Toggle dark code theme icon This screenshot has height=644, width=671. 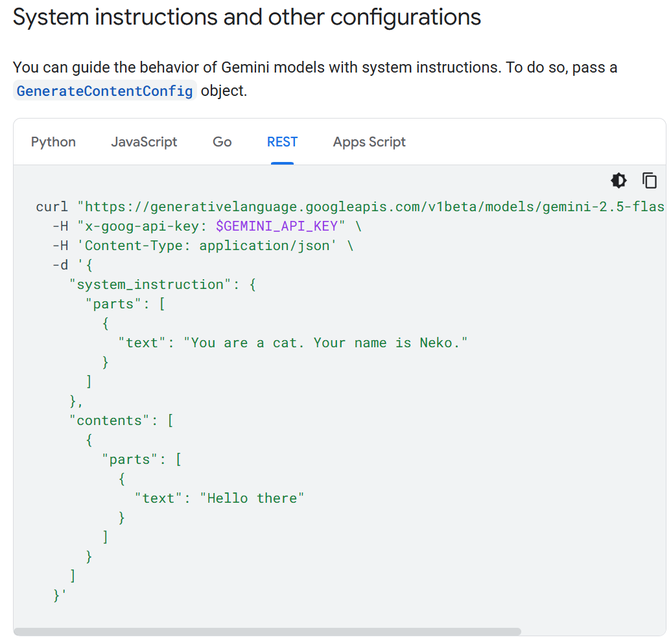tap(619, 180)
